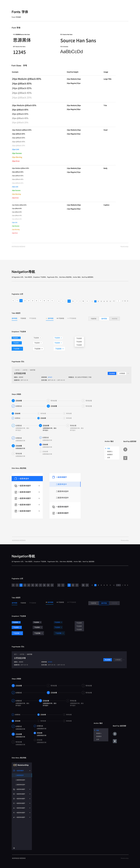Open largest outlined 下拉菜单 dropdown in dark section

38,633
